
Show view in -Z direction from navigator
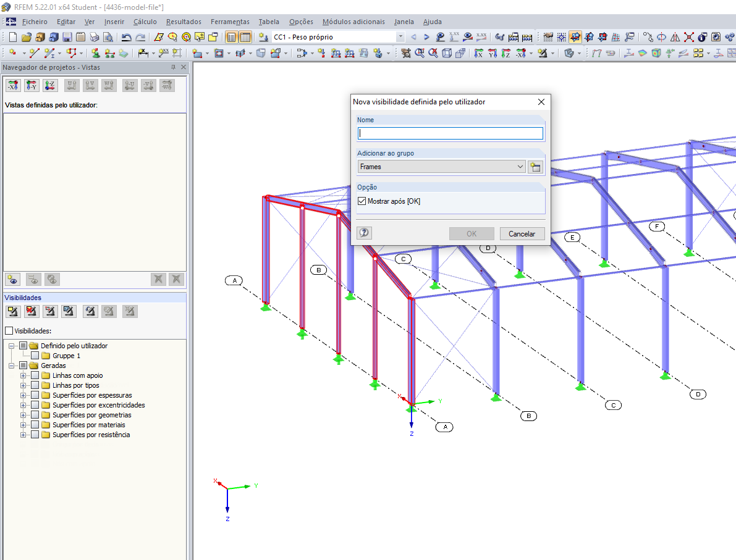[50, 85]
